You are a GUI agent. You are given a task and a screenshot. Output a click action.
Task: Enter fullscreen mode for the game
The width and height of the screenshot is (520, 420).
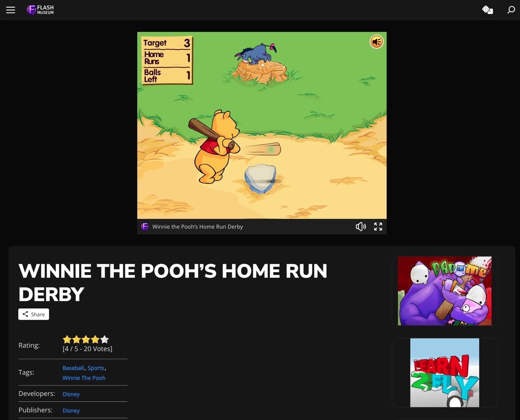378,227
